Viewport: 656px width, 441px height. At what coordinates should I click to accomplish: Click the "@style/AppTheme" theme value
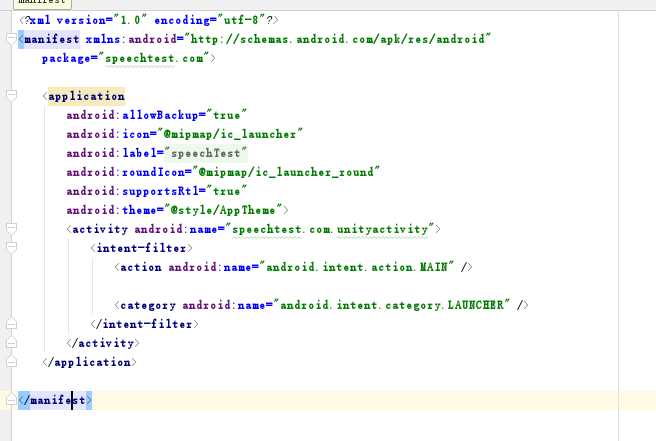pyautogui.click(x=223, y=210)
